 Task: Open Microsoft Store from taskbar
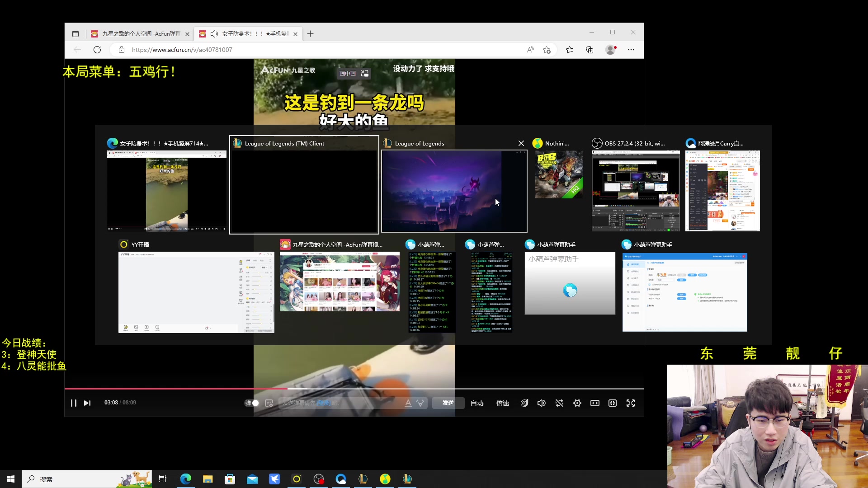coord(230,479)
